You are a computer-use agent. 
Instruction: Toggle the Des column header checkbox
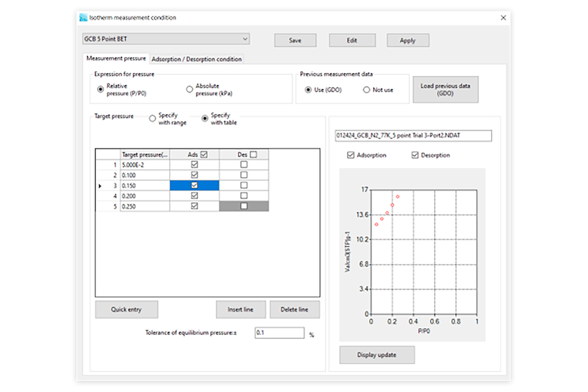coord(253,154)
